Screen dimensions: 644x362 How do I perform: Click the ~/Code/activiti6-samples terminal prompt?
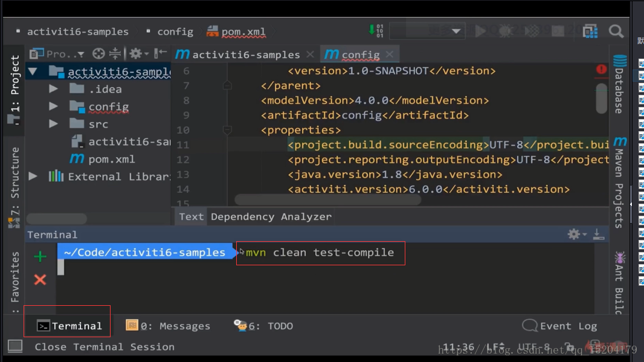pyautogui.click(x=144, y=252)
